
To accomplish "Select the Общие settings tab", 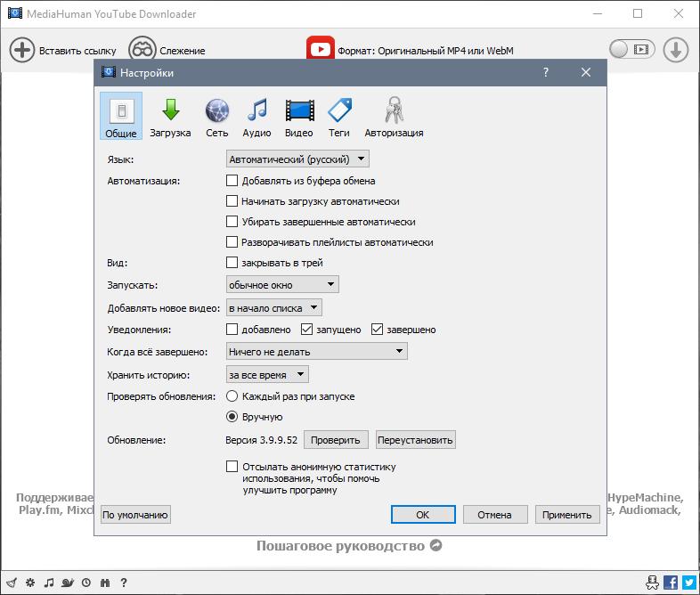I will 121,117.
